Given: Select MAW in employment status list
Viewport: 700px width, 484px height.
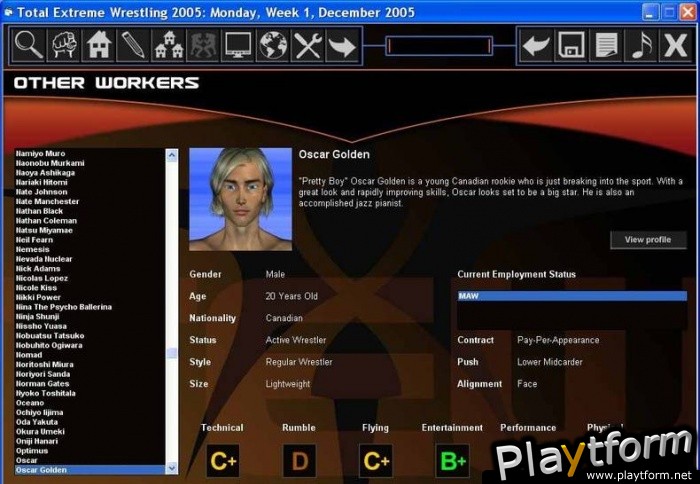Looking at the screenshot, I should coord(572,296).
